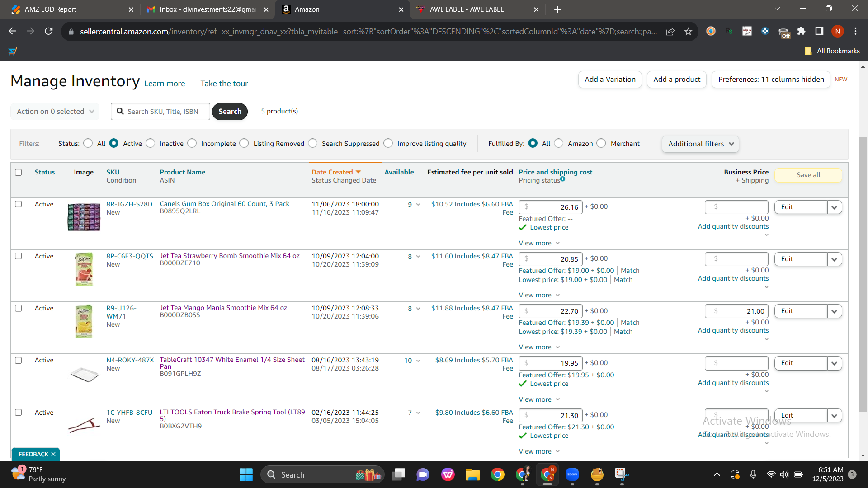Select the Search Suppressed filter

click(313, 143)
